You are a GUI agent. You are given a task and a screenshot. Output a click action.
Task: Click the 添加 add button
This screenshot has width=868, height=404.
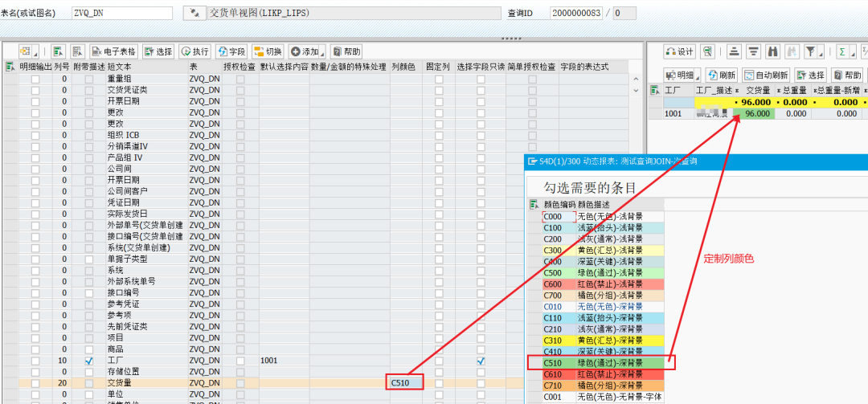(x=303, y=51)
